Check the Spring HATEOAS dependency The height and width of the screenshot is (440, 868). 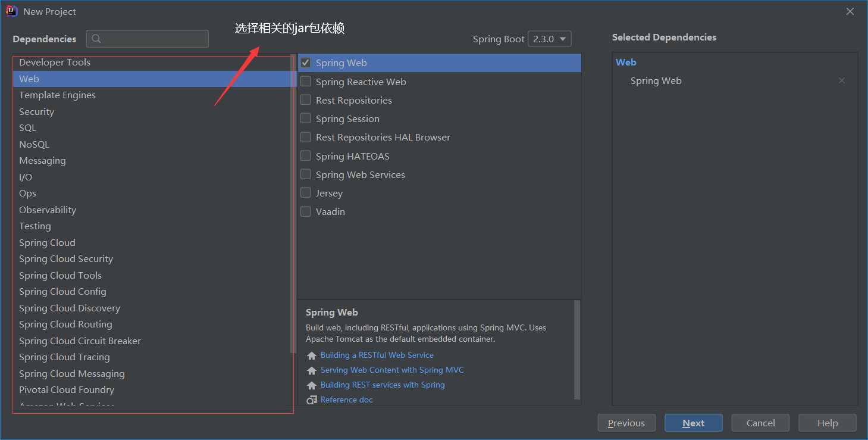[x=306, y=155]
